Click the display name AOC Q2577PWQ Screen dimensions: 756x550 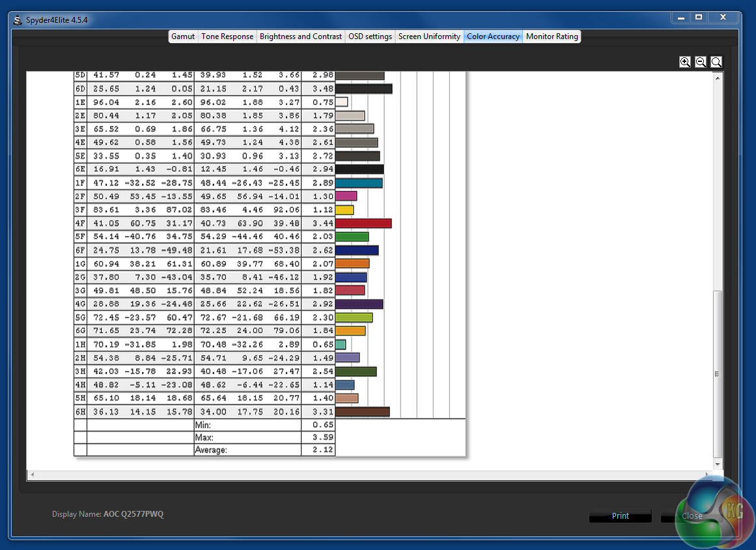tap(133, 514)
